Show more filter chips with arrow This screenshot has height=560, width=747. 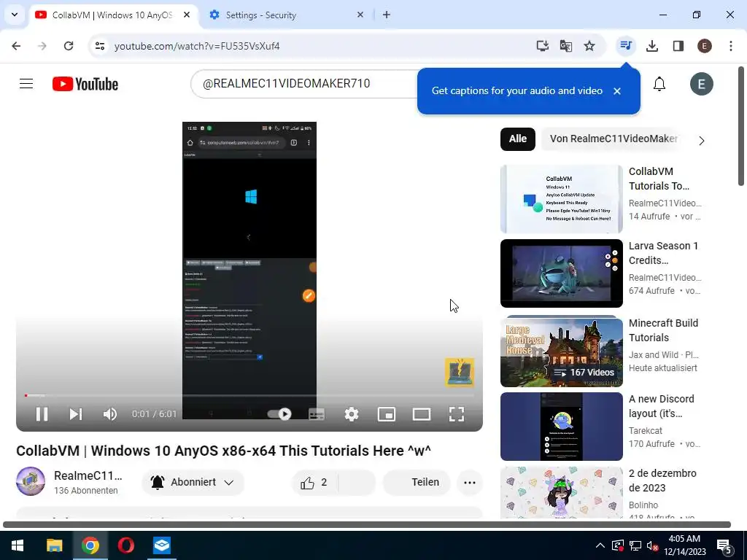(x=701, y=141)
